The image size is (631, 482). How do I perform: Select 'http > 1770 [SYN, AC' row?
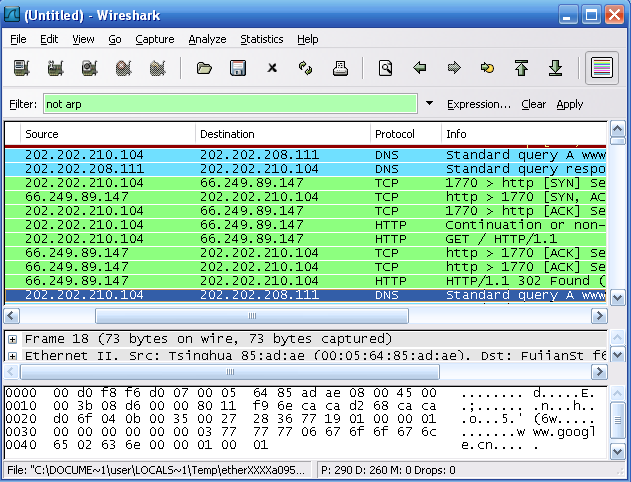(x=305, y=197)
